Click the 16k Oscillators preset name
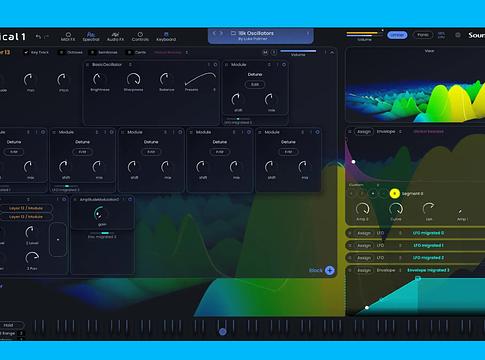 (256, 33)
